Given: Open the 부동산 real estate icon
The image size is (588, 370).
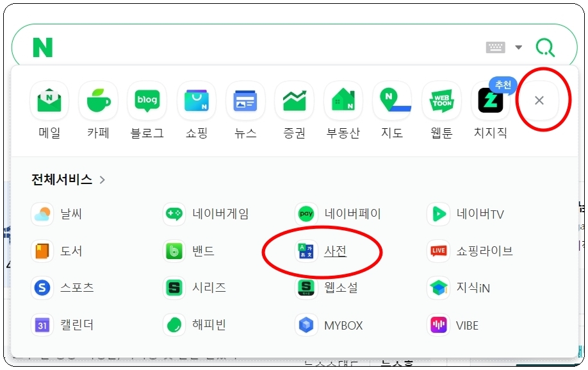Looking at the screenshot, I should coord(343,100).
